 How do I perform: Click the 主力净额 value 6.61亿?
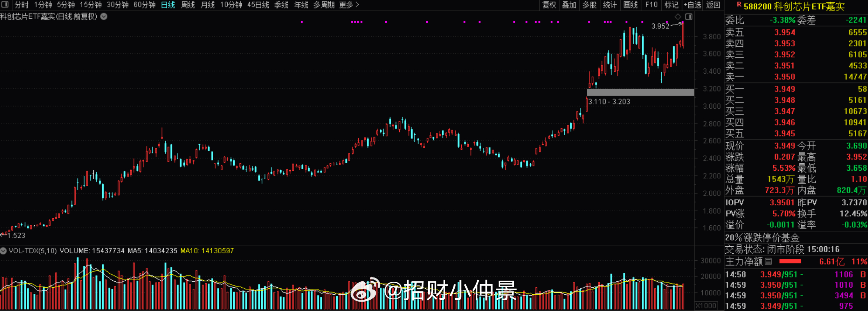tap(832, 262)
